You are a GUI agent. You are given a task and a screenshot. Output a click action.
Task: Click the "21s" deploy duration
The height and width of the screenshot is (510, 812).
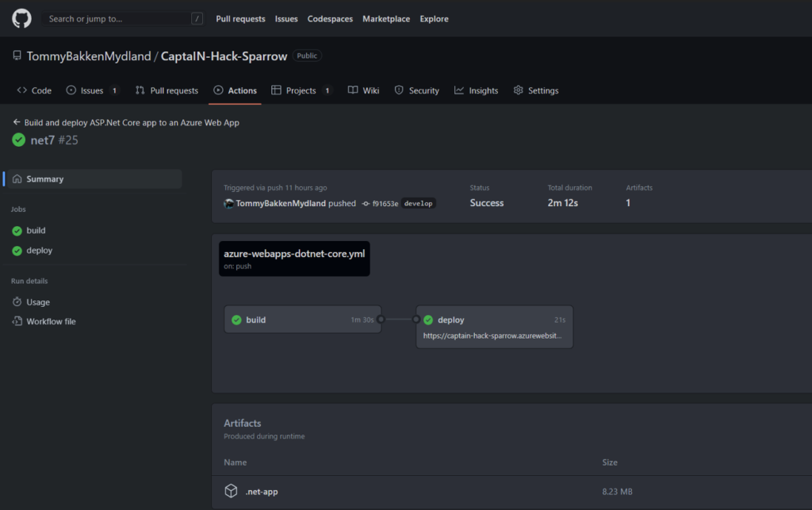(x=560, y=320)
